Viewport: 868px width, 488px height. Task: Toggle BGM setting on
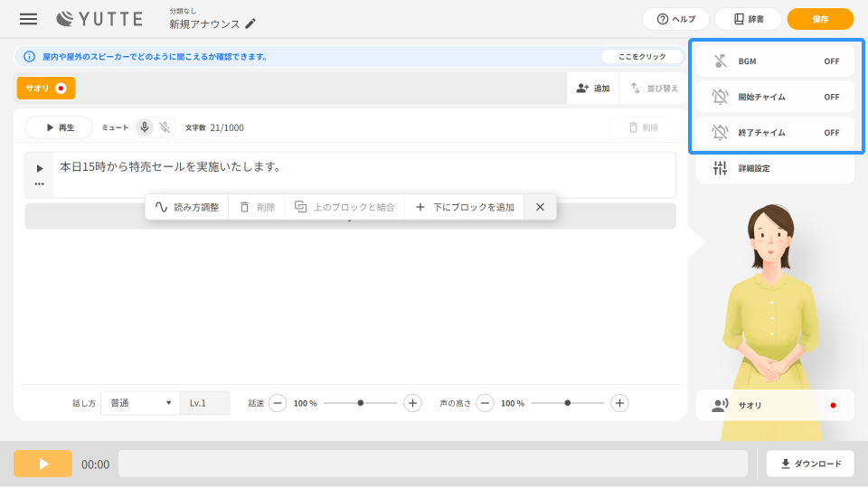point(775,61)
